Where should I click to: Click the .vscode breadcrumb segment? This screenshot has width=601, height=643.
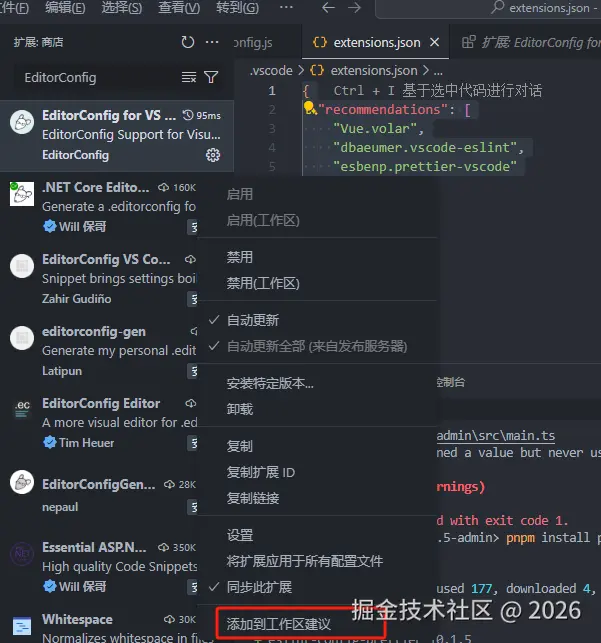(x=271, y=71)
